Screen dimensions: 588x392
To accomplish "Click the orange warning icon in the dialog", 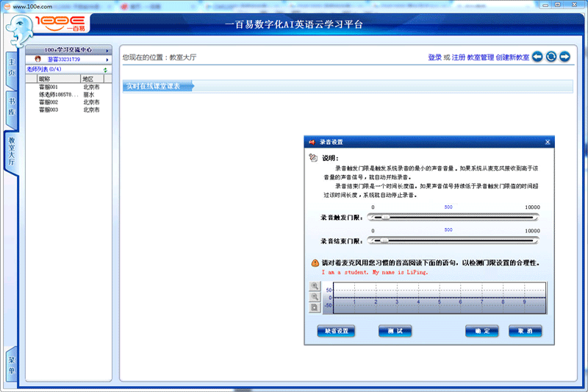I will [315, 263].
